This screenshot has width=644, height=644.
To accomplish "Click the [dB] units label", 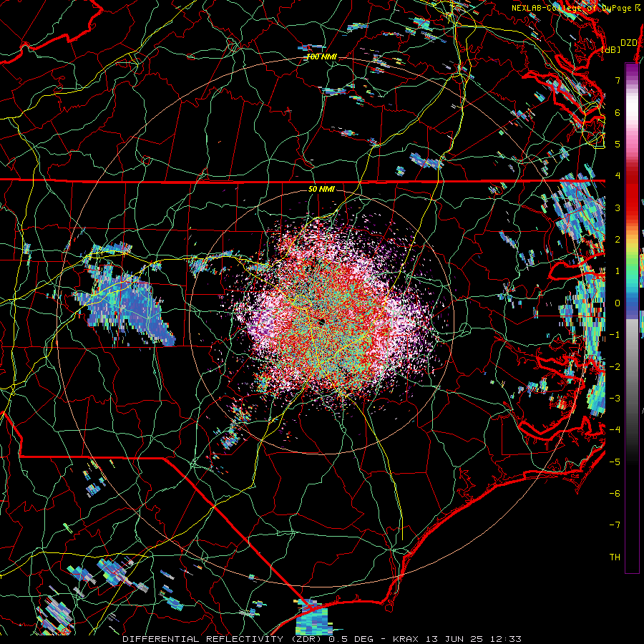I will coord(611,50).
